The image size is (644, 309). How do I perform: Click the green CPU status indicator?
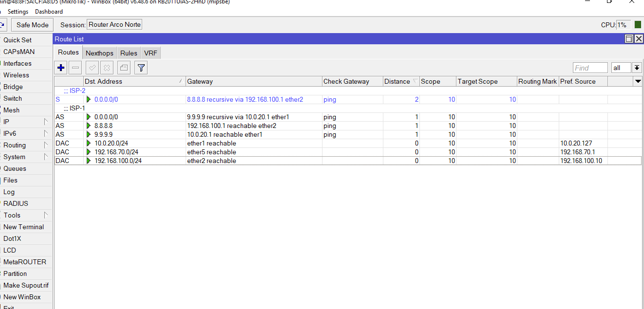tap(638, 25)
